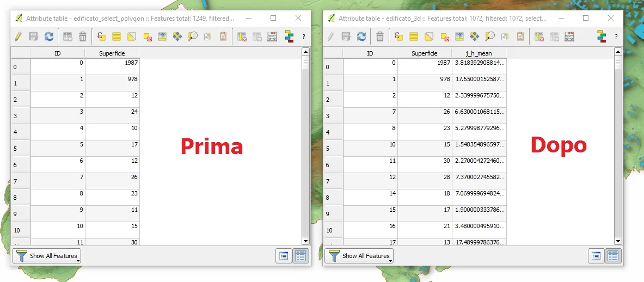This screenshot has width=644, height=282.
Task: Click Superficie cell 978 in edificato_select_polygon table
Action: click(x=112, y=83)
